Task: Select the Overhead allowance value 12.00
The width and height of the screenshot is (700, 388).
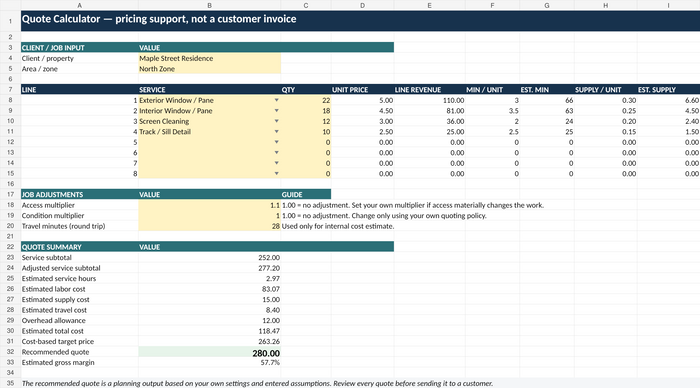Action: [x=209, y=321]
